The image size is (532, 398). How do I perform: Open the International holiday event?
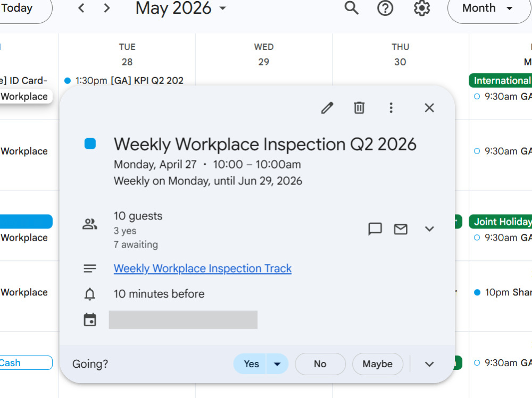[501, 81]
